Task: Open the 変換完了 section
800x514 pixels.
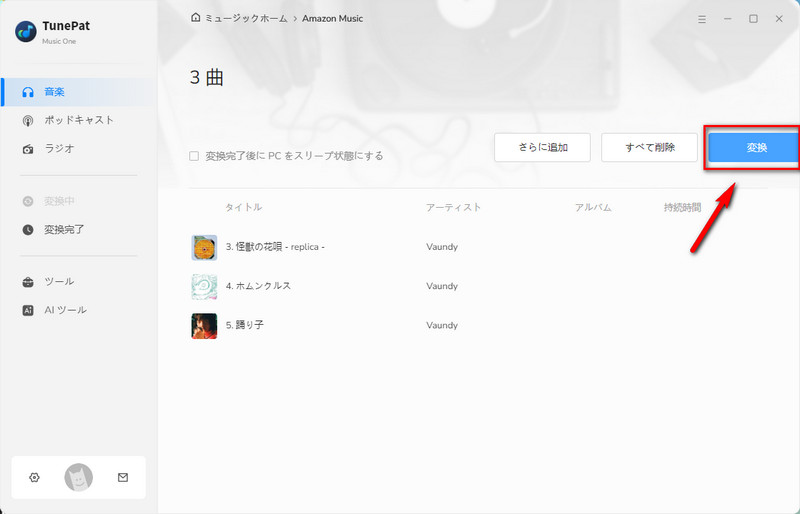Action: (x=78, y=230)
